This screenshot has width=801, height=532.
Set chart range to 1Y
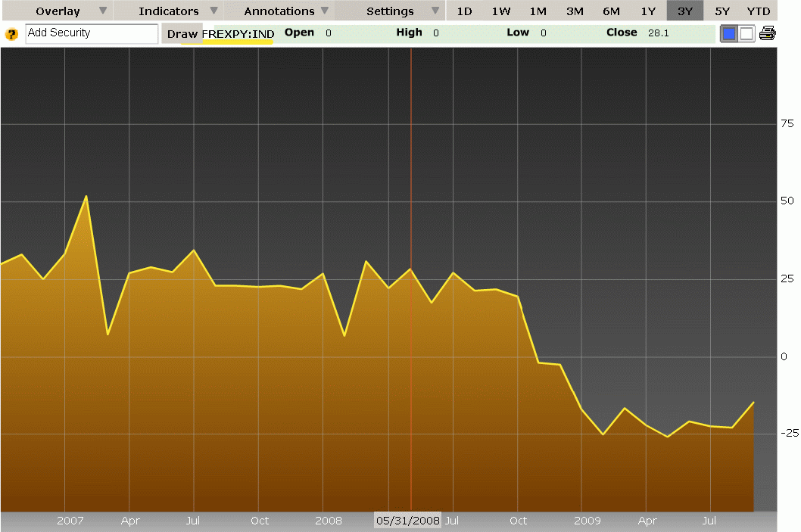648,11
